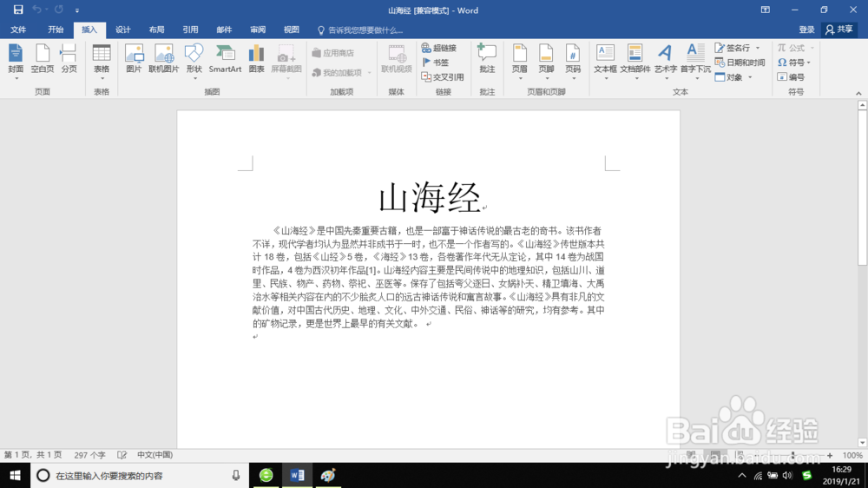868x488 pixels.
Task: Expand the symbol (符号) dropdown
Action: (x=809, y=63)
